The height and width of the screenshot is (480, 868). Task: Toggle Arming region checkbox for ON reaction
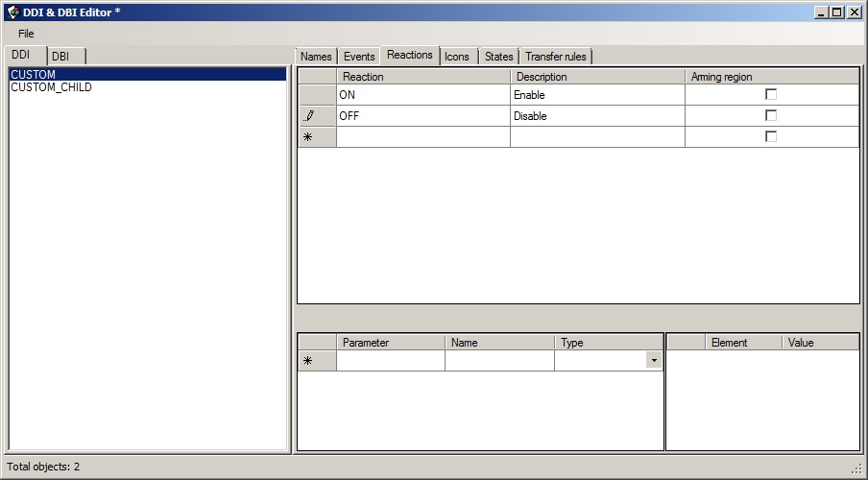coord(771,94)
